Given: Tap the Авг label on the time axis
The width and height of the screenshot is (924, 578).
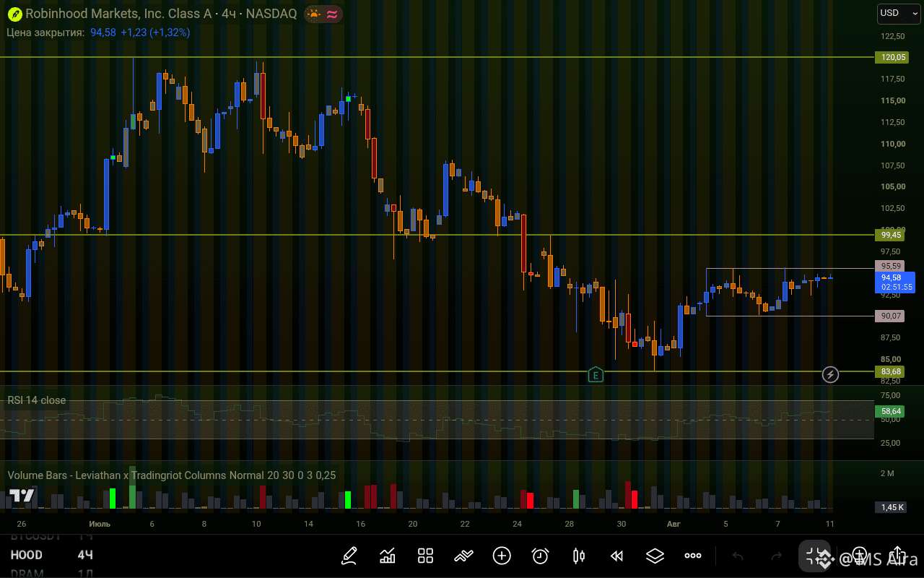Looking at the screenshot, I should 674,524.
